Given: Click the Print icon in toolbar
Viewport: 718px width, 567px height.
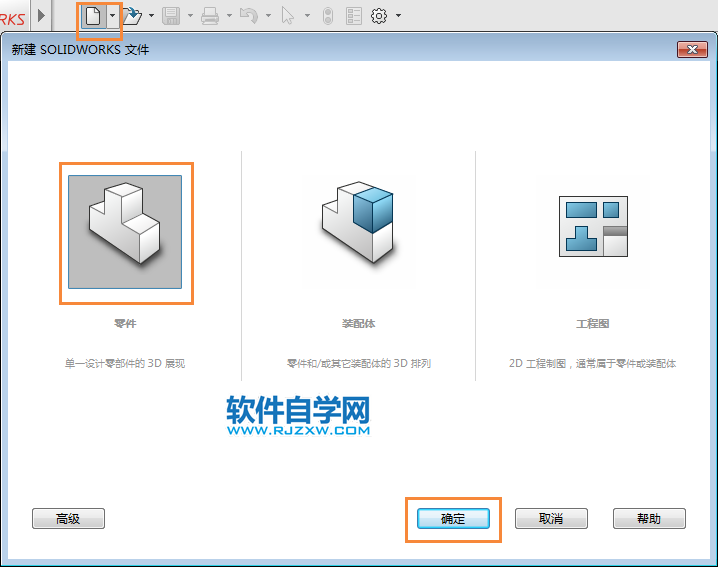Looking at the screenshot, I should pyautogui.click(x=210, y=16).
